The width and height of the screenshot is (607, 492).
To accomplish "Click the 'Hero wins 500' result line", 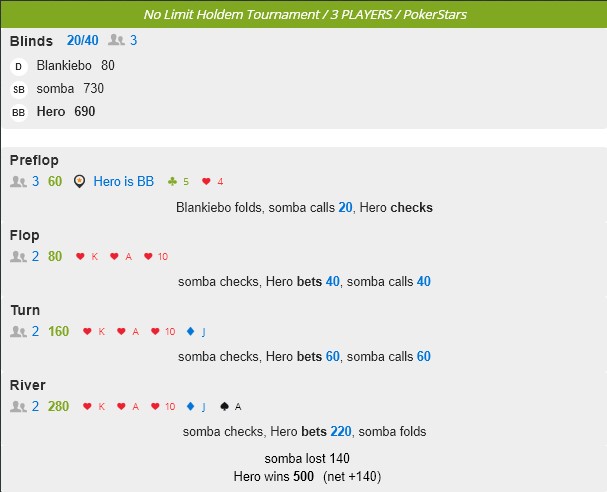I will (x=307, y=476).
